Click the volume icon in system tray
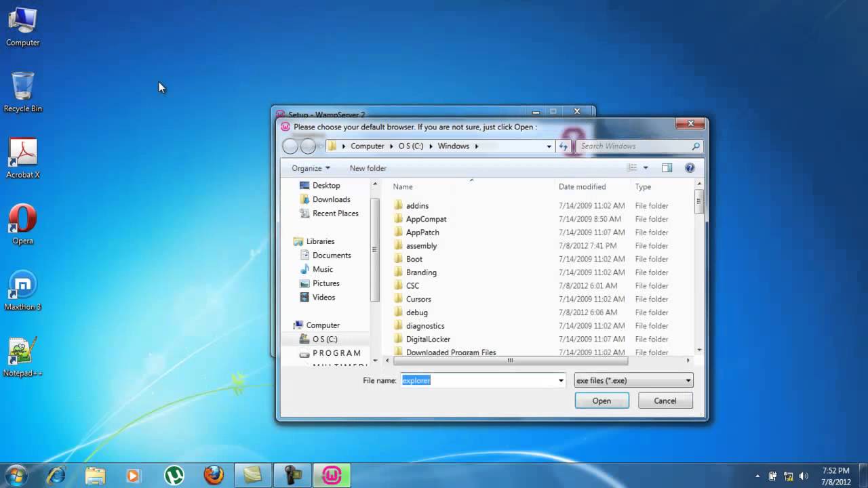The image size is (868, 488). (x=805, y=476)
